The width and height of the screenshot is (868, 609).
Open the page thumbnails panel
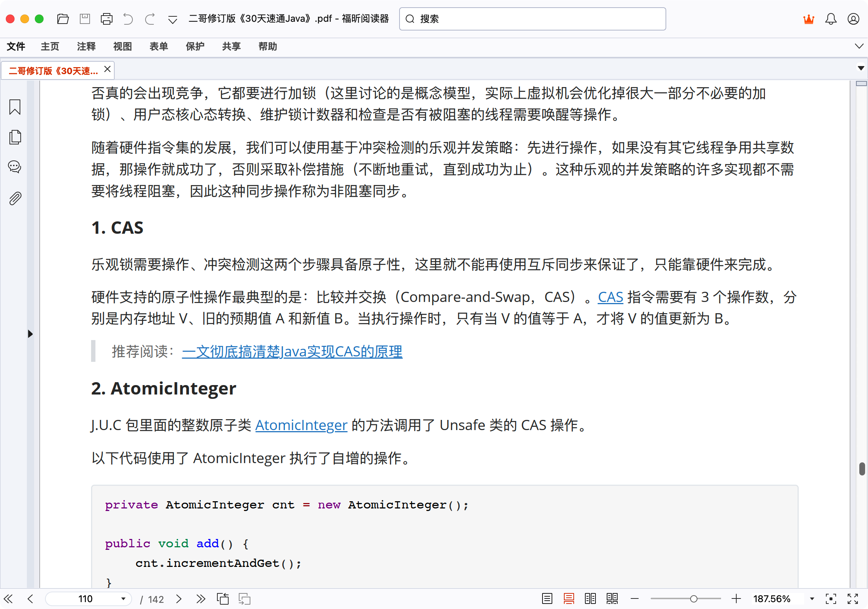click(x=15, y=137)
